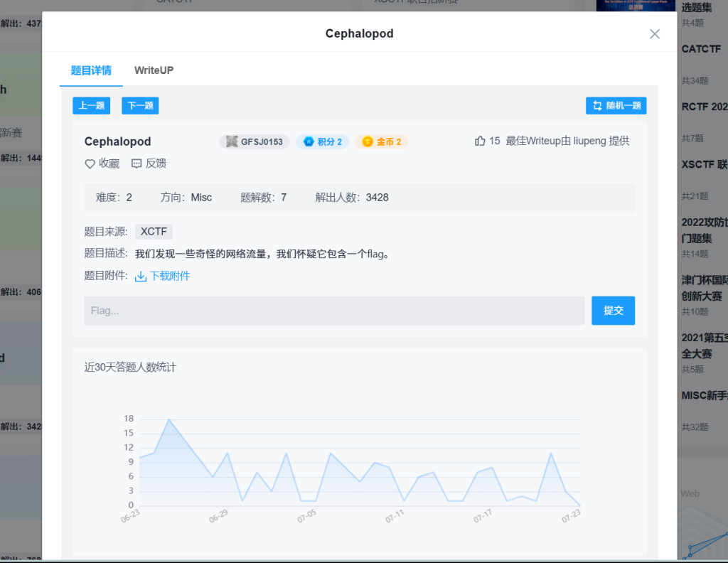Select the 题目详情 tab
The height and width of the screenshot is (563, 728).
click(x=91, y=70)
